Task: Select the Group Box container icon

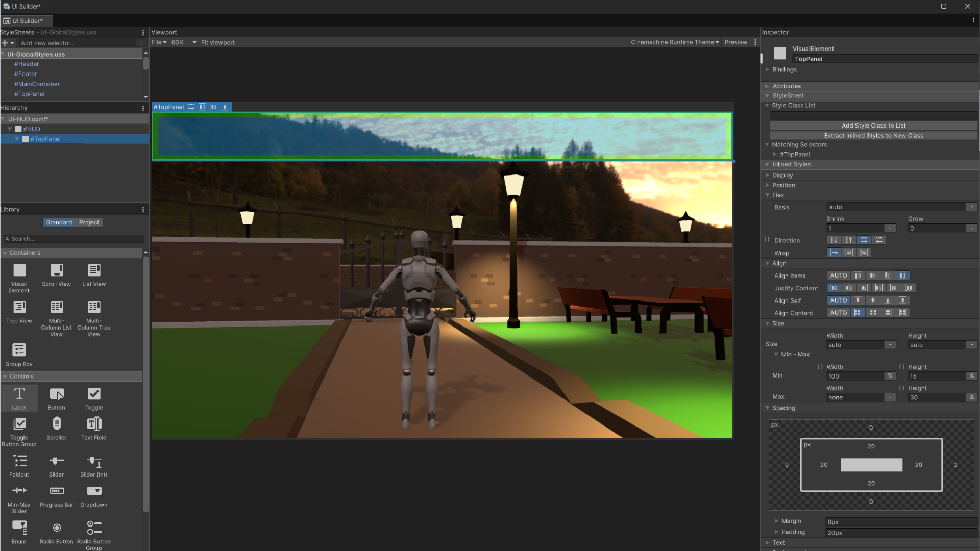Action: click(x=19, y=350)
